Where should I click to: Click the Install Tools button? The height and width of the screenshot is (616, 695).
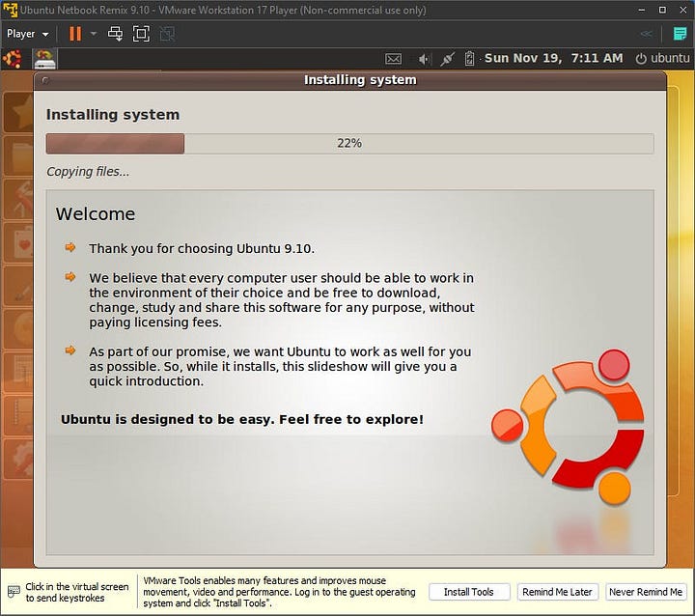pyautogui.click(x=469, y=592)
